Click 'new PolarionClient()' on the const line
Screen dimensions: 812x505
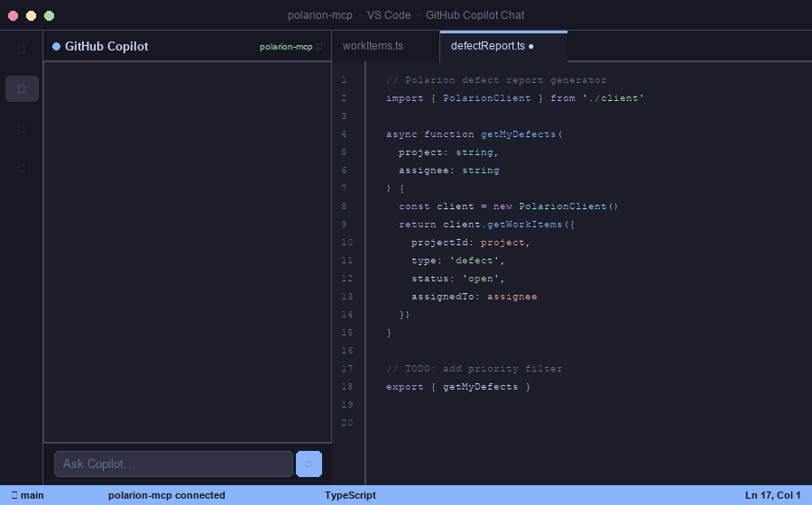556,206
